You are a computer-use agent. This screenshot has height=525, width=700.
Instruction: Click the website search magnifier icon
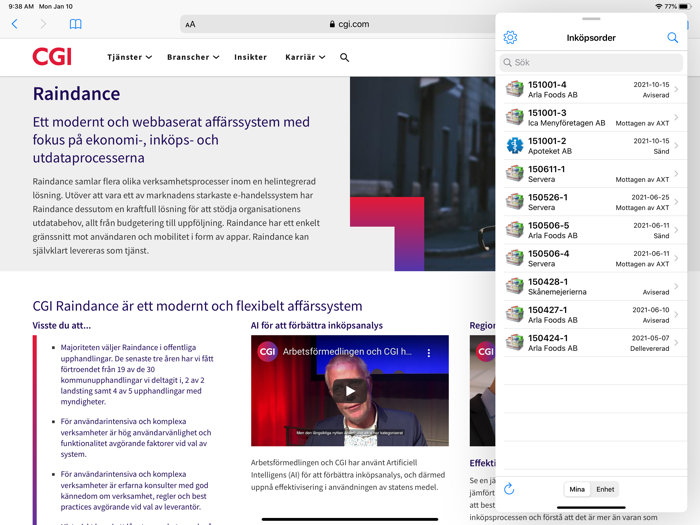[344, 57]
